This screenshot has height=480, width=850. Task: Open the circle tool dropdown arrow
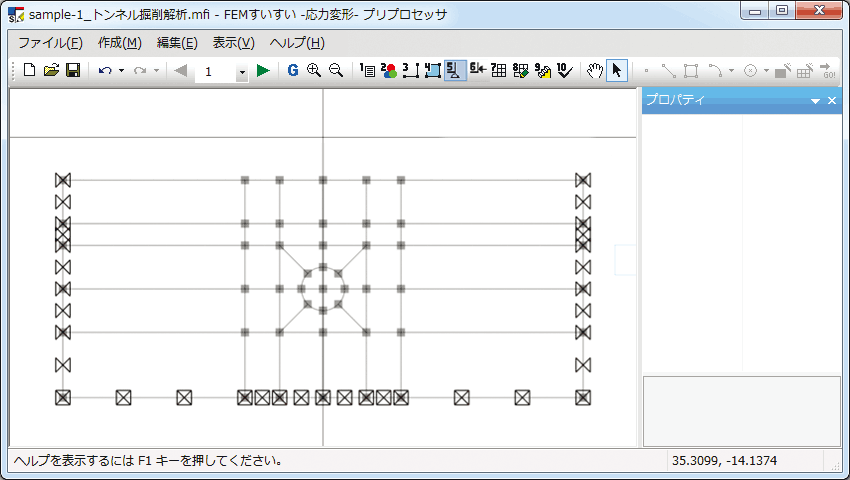766,71
